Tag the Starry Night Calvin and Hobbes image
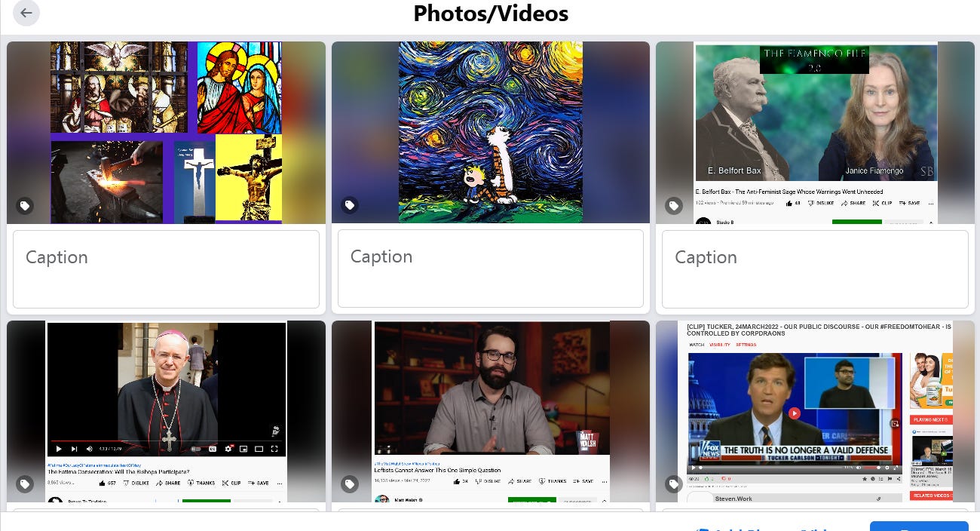Screen dimensions: 980x531 pyautogui.click(x=350, y=205)
